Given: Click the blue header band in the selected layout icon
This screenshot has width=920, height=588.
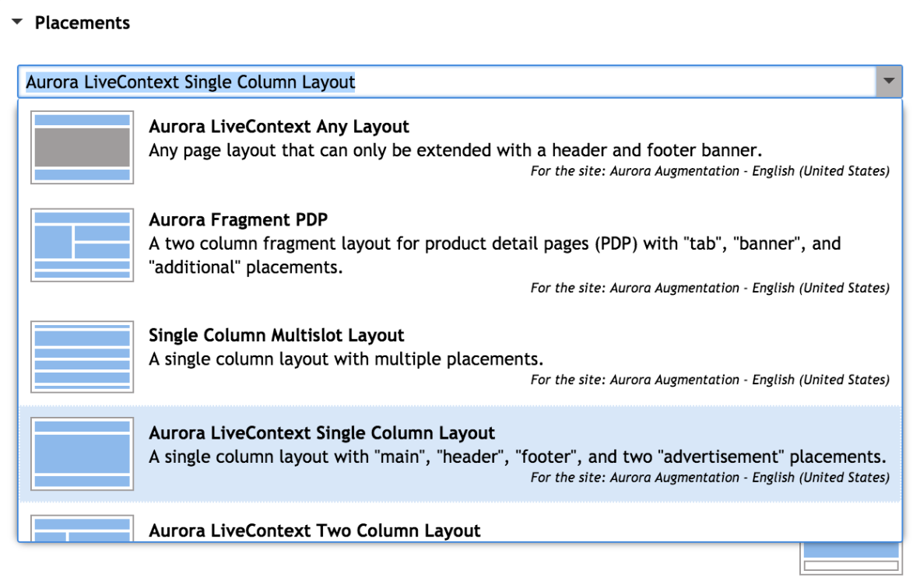Looking at the screenshot, I should tap(82, 426).
